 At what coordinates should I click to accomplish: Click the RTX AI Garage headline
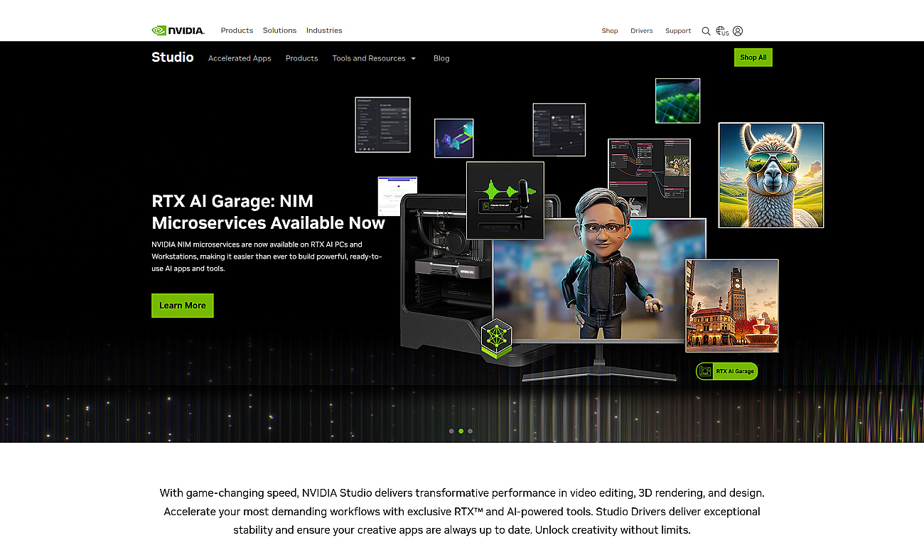coord(268,212)
